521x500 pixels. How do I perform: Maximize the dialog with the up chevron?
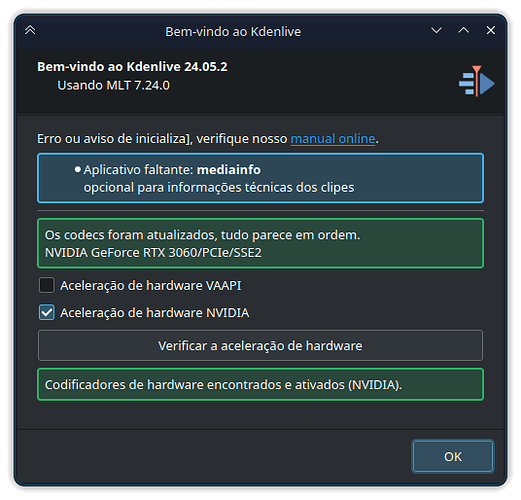(463, 31)
